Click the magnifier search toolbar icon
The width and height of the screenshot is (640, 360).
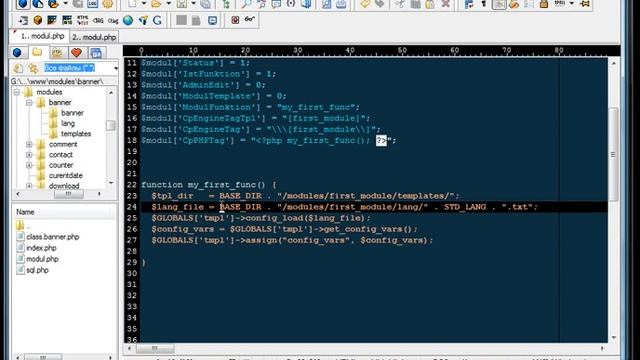(247, 4)
